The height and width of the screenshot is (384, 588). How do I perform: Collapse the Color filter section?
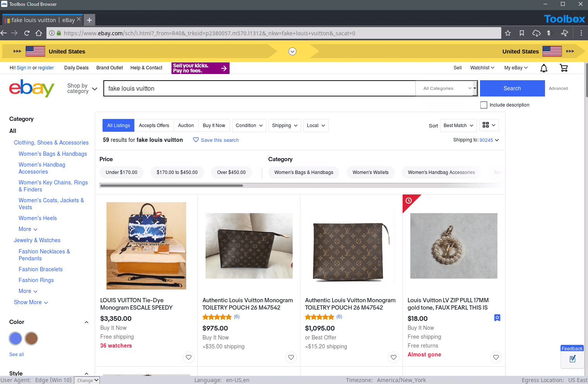tap(86, 322)
